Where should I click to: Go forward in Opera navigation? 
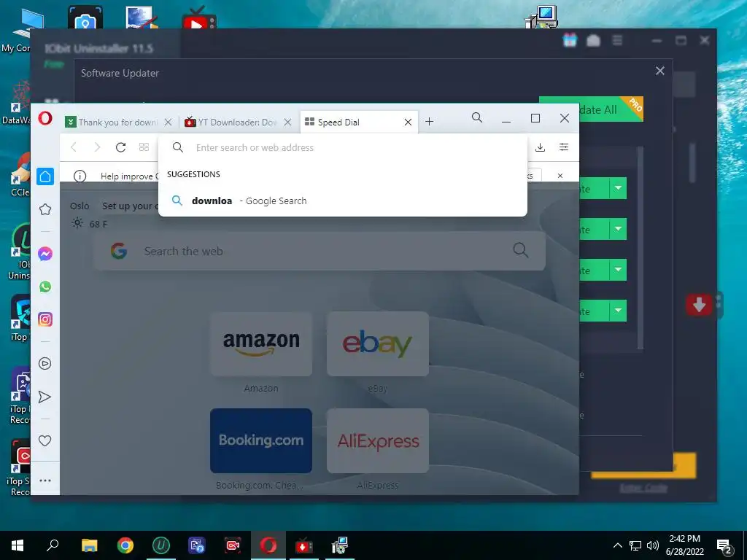pyautogui.click(x=97, y=147)
